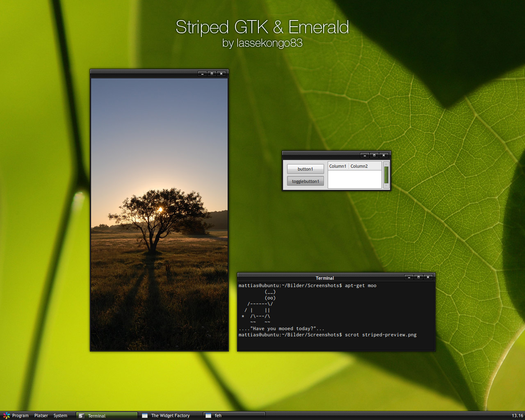This screenshot has height=420, width=525.
Task: Minimize The Widget Factory window
Action: point(365,155)
